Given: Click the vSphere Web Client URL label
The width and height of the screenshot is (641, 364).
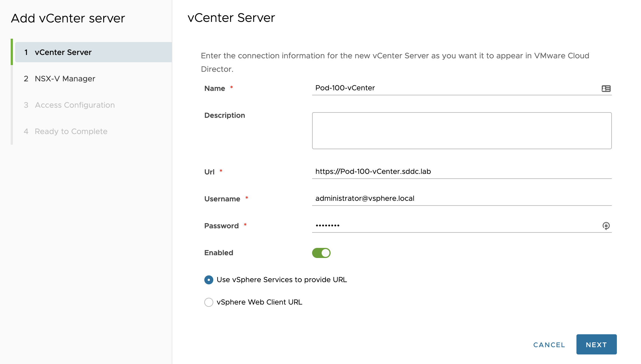Looking at the screenshot, I should click(x=259, y=302).
